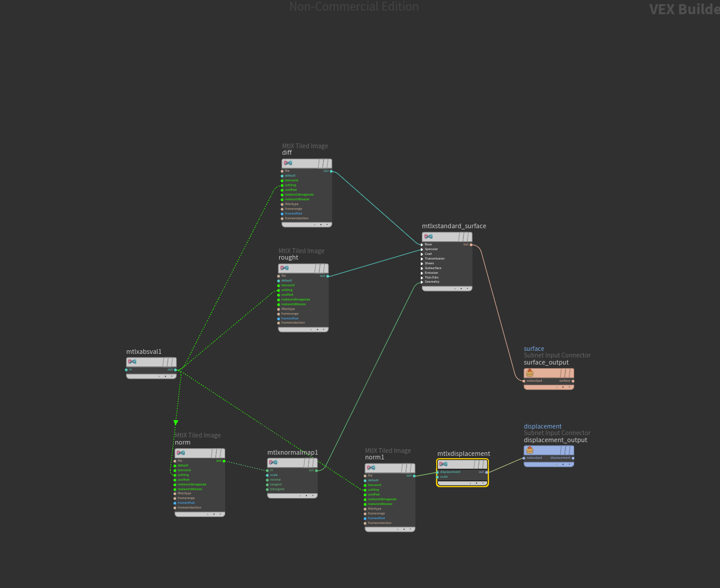The height and width of the screenshot is (588, 720).
Task: Select the node name 'mtlxdisplacement'
Action: pos(464,454)
